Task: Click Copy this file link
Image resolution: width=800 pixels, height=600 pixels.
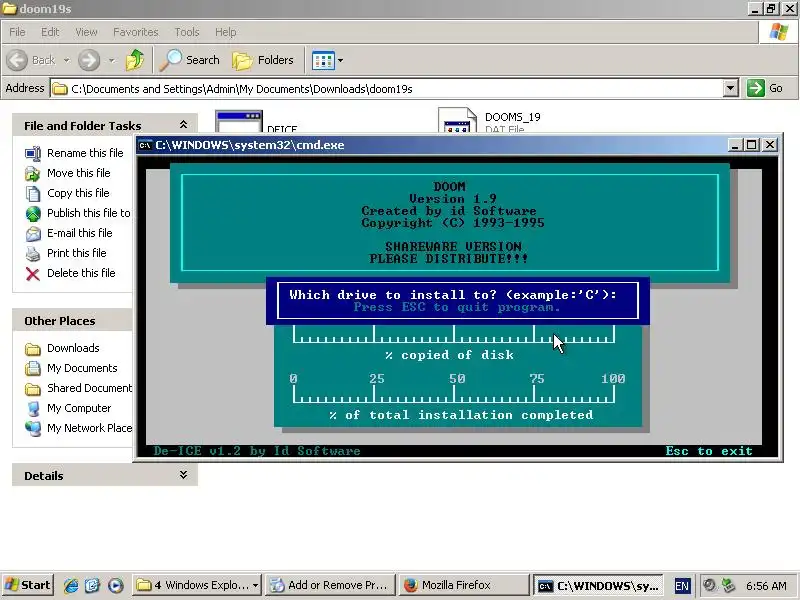Action: tap(78, 193)
